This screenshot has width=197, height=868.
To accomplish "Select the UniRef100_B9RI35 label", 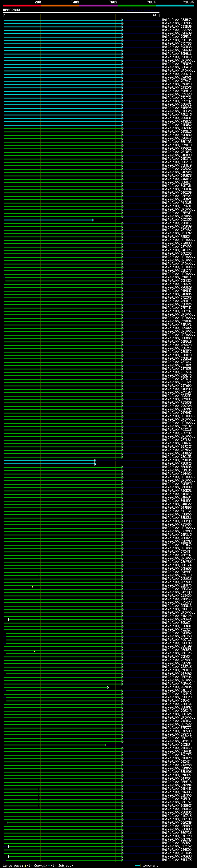I will point(177,40).
